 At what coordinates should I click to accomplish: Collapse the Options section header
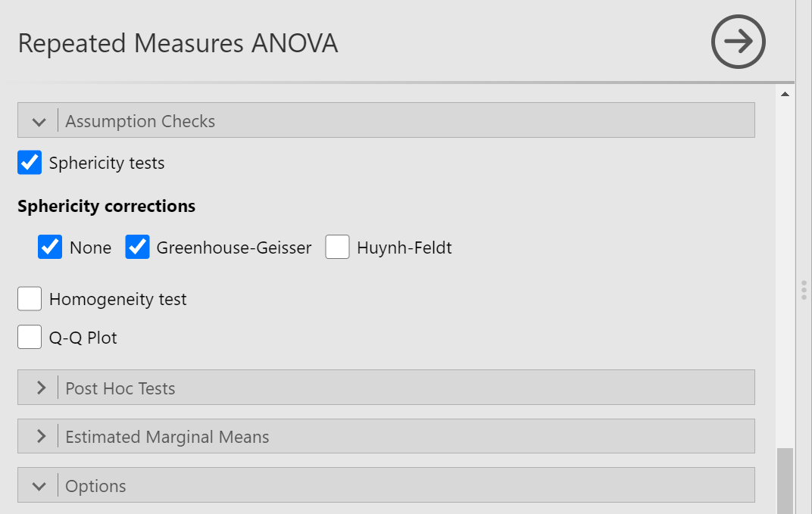click(x=386, y=485)
